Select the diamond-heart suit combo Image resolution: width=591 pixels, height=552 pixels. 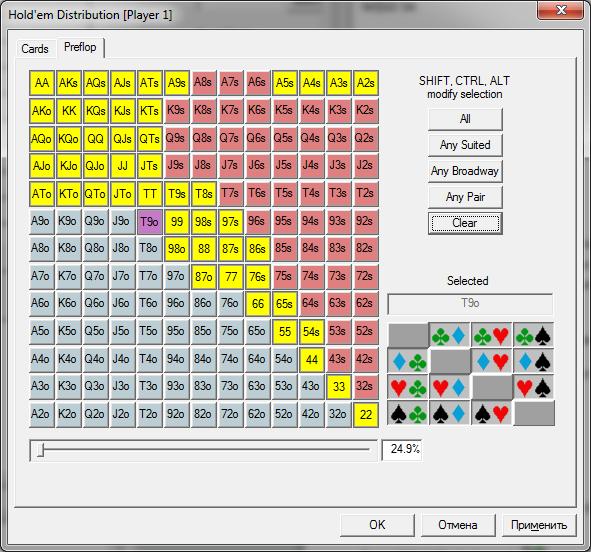[x=491, y=362]
